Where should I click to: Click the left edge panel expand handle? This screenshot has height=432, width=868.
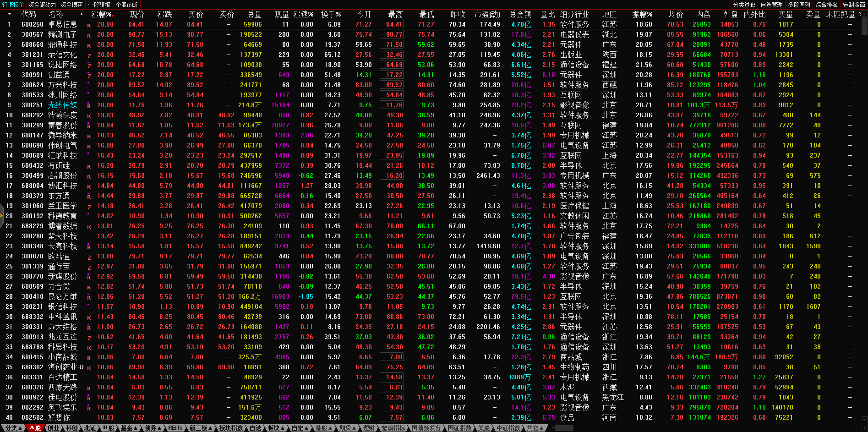click(2, 216)
